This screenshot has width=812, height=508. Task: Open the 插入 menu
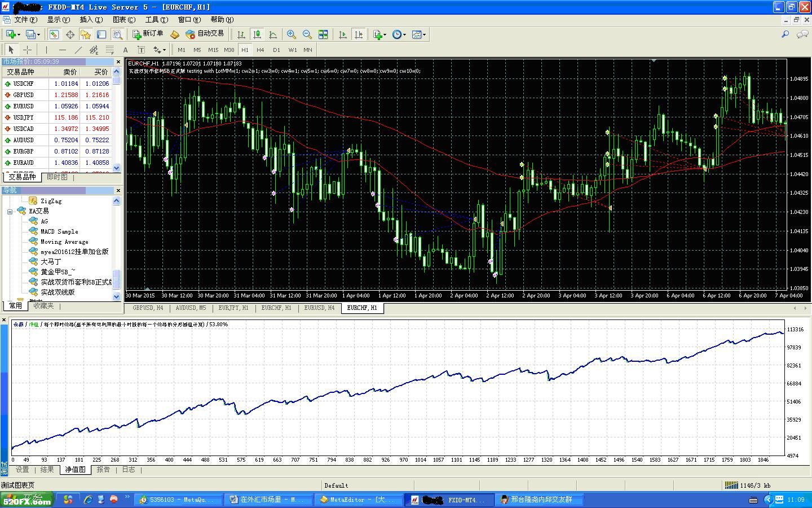(x=91, y=19)
